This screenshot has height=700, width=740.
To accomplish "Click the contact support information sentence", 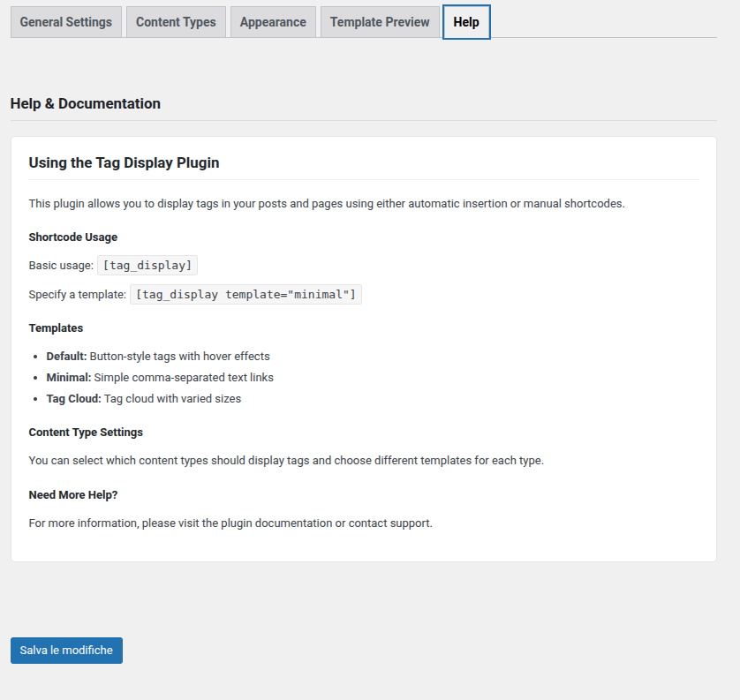I will [x=230, y=523].
